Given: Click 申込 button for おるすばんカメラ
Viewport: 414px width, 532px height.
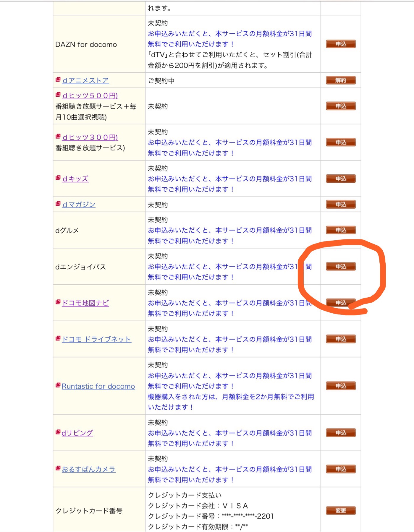Looking at the screenshot, I should 341,469.
